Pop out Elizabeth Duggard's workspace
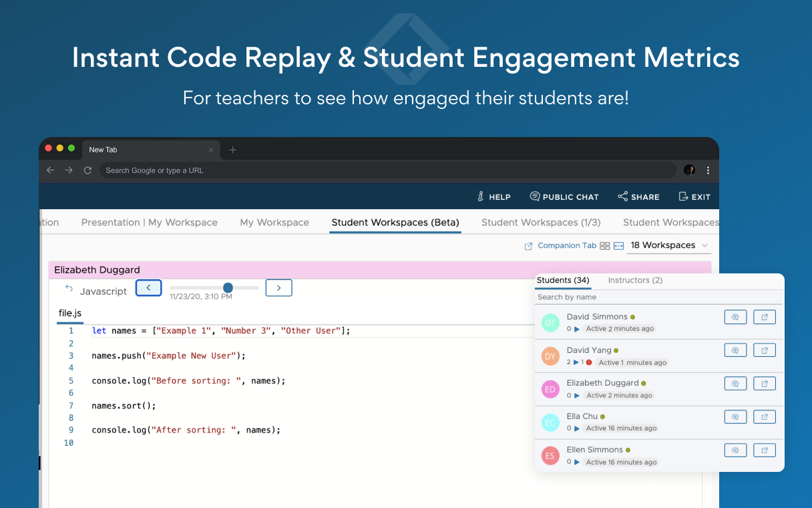 click(765, 384)
